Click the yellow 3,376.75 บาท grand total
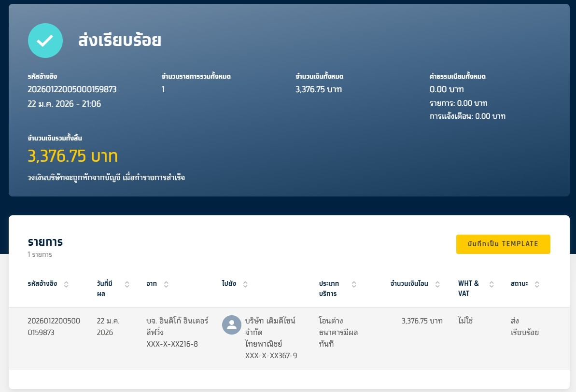The height and width of the screenshot is (392, 576). (x=73, y=156)
